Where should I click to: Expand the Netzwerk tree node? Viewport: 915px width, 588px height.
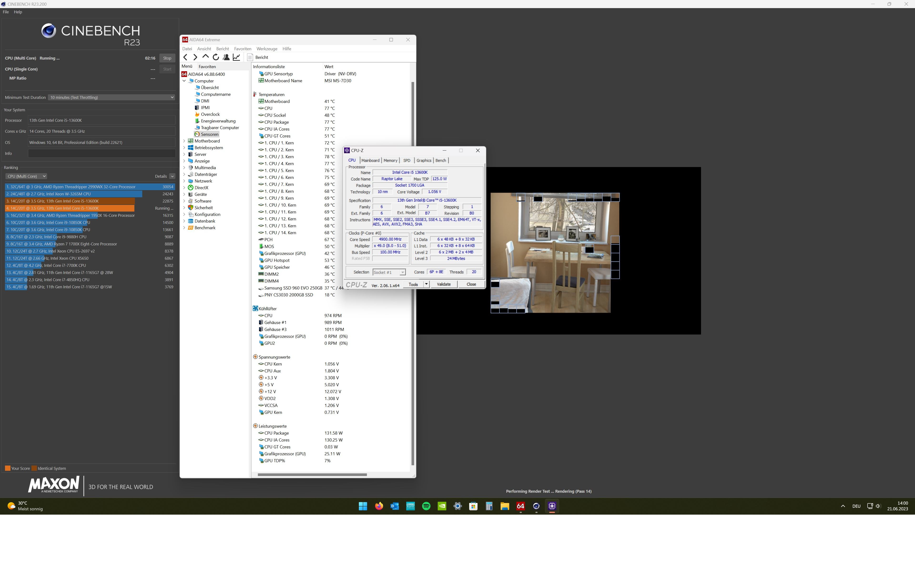click(184, 181)
